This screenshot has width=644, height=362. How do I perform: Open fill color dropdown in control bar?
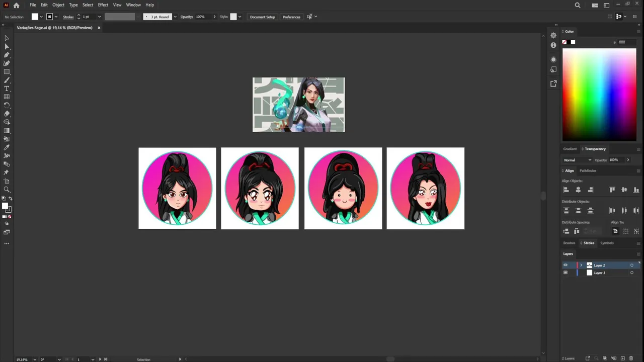point(42,17)
